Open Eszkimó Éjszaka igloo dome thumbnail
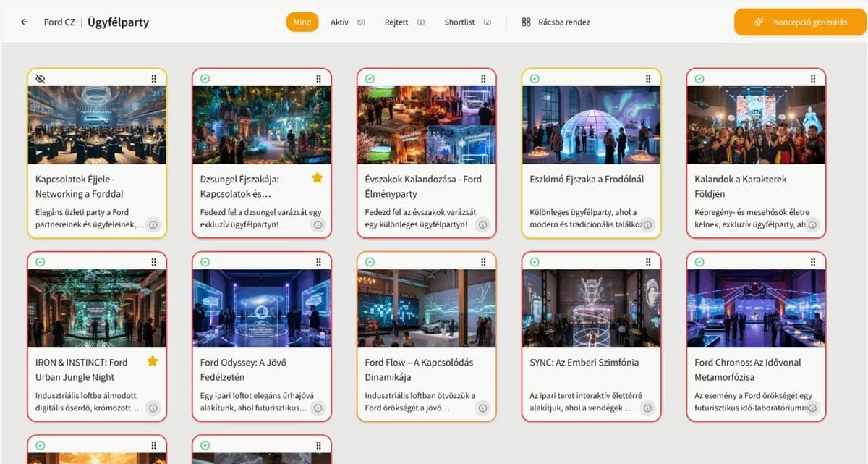The width and height of the screenshot is (868, 464). pos(592,125)
